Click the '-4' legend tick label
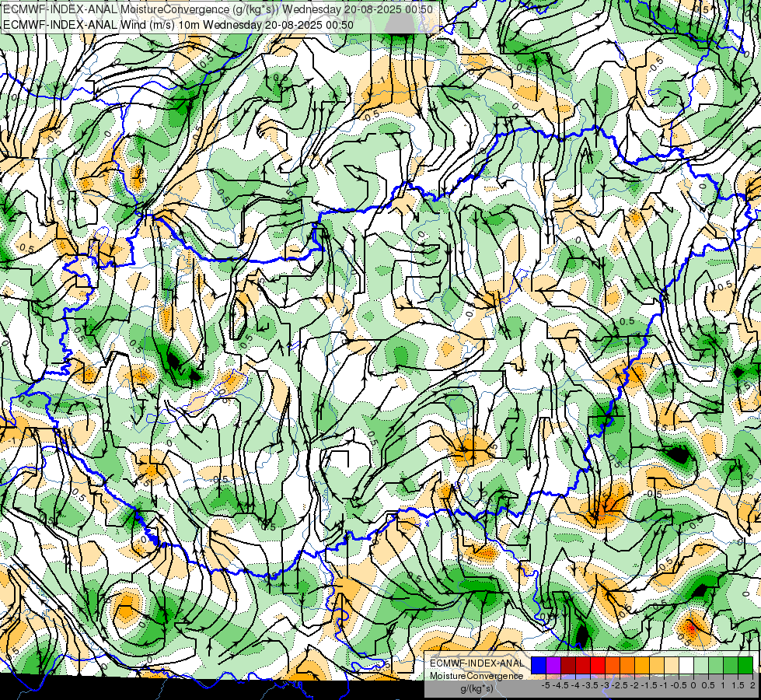 (576, 685)
